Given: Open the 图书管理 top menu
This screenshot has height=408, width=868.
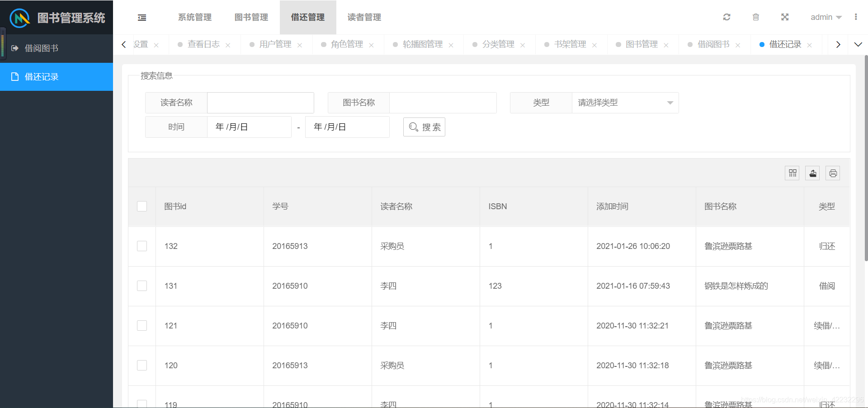Looking at the screenshot, I should [251, 17].
